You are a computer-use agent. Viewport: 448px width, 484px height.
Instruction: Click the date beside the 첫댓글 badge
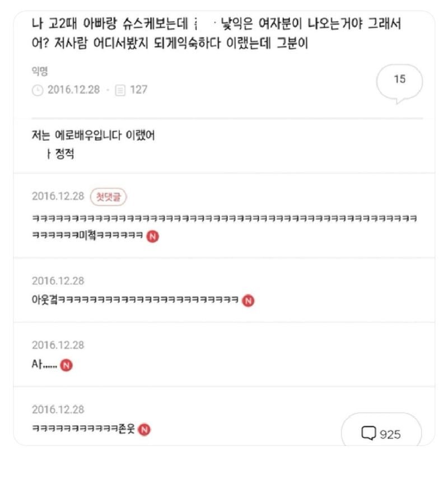coord(58,197)
